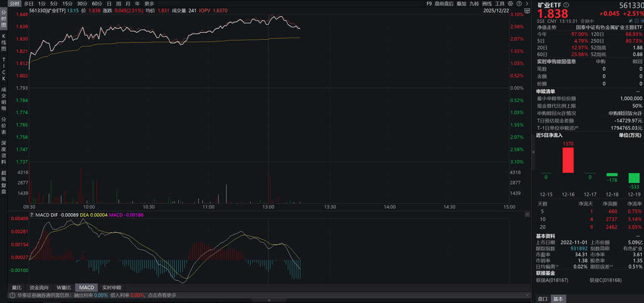Toggle 叠加 overlay comparison mode
The image size is (644, 303).
(x=461, y=3)
